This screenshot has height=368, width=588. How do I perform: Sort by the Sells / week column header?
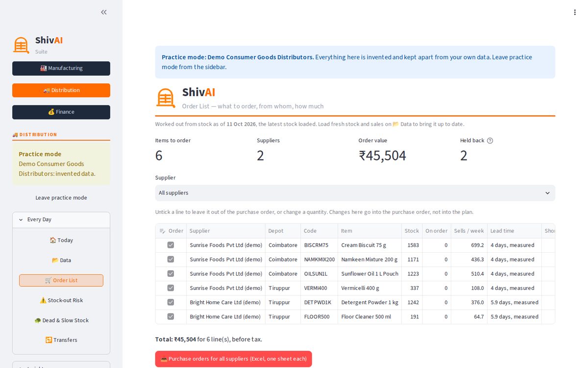(469, 231)
